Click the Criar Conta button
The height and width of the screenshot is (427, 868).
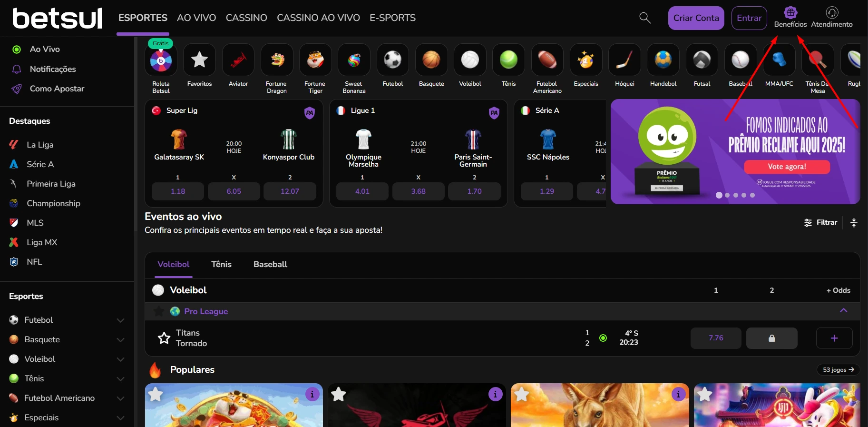(x=696, y=18)
